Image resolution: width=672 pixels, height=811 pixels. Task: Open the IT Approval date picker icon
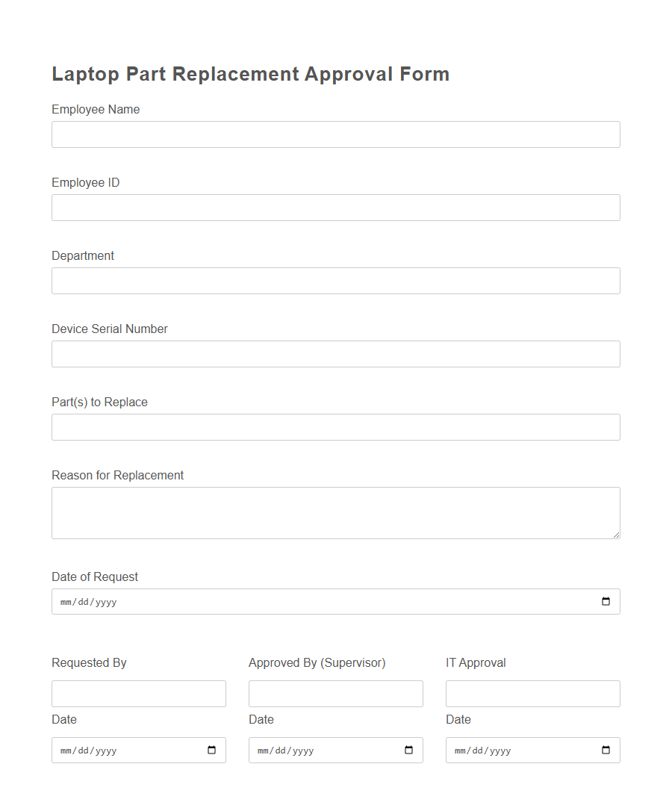[606, 750]
